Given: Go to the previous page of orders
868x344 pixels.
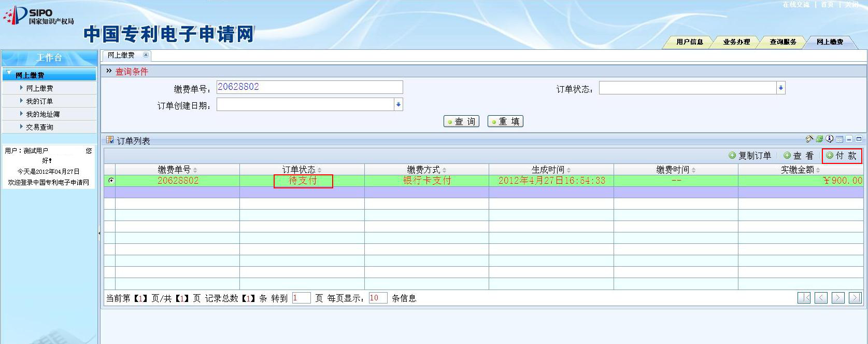Looking at the screenshot, I should pyautogui.click(x=821, y=298).
